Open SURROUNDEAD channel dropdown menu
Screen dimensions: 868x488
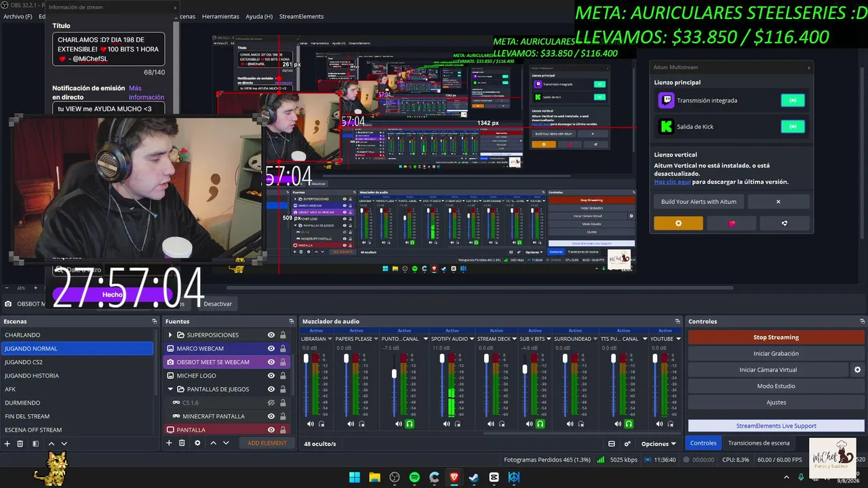click(595, 339)
